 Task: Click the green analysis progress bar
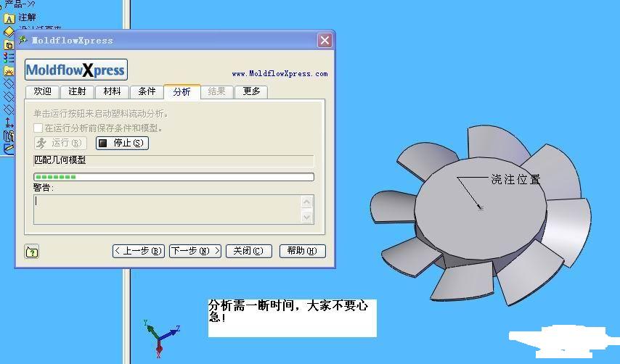point(174,177)
